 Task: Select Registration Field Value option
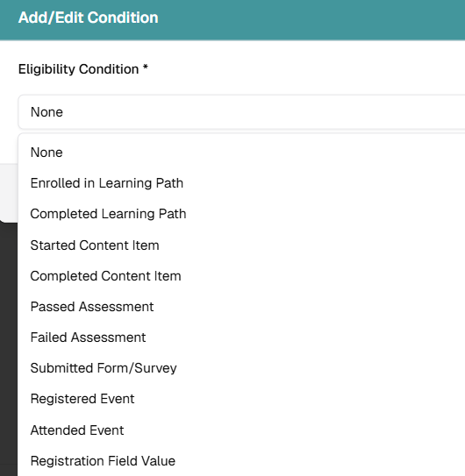click(x=241, y=461)
